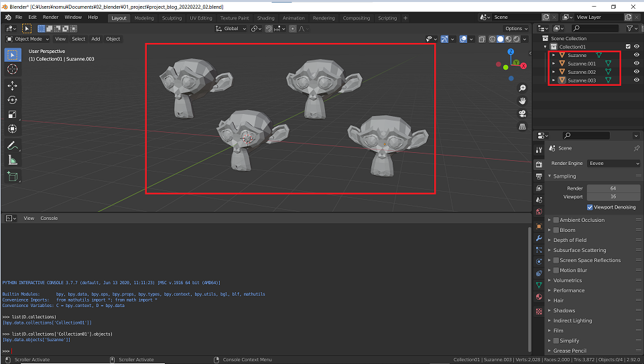Open Global transform orientation dropdown
This screenshot has height=364, width=644.
[x=231, y=29]
